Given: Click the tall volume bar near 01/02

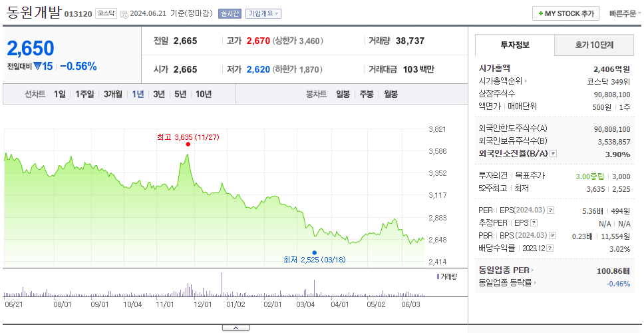Looking at the screenshot, I should [x=222, y=284].
